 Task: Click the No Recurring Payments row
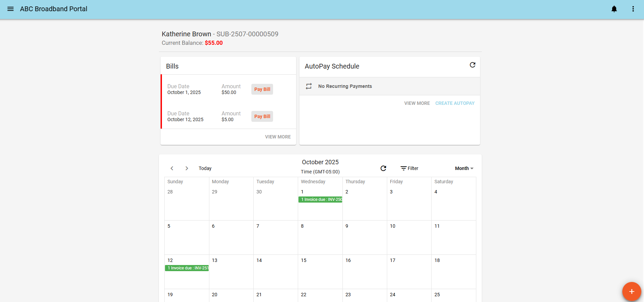(345, 86)
